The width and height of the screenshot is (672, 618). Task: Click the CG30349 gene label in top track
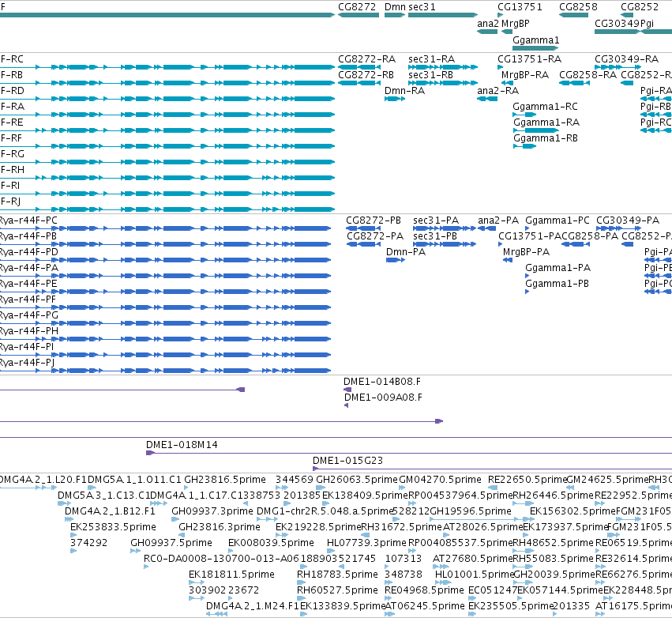click(617, 23)
